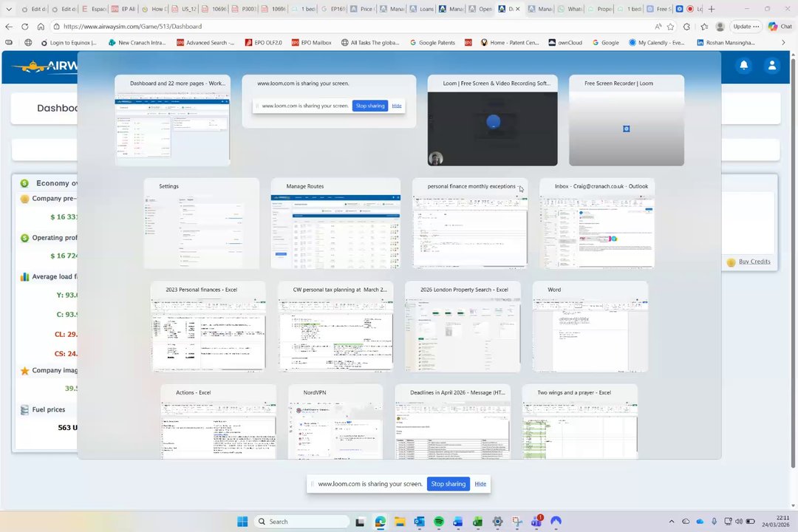Open Microsoft Teams from the taskbar

click(x=537, y=521)
